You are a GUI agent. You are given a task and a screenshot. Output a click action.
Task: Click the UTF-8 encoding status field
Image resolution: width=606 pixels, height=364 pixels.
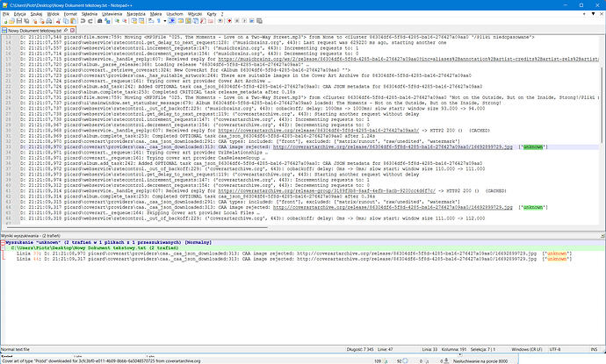pos(555,349)
